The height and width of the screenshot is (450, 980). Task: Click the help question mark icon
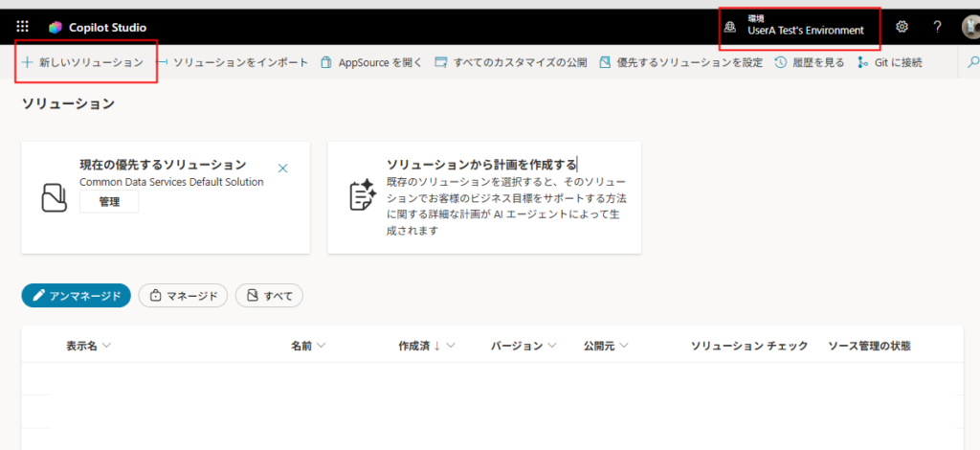click(x=937, y=27)
